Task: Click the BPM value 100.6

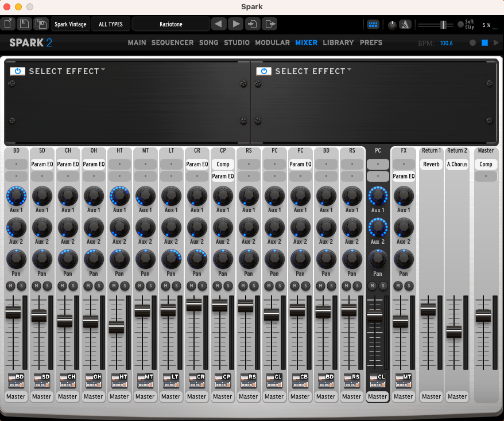Action: tap(447, 42)
